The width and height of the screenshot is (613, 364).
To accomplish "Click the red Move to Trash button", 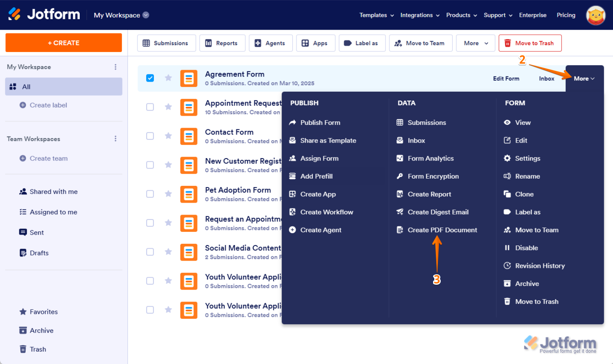I will tap(530, 43).
